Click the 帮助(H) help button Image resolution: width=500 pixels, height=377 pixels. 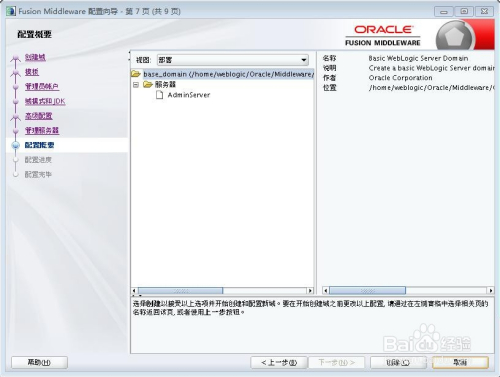point(39,362)
